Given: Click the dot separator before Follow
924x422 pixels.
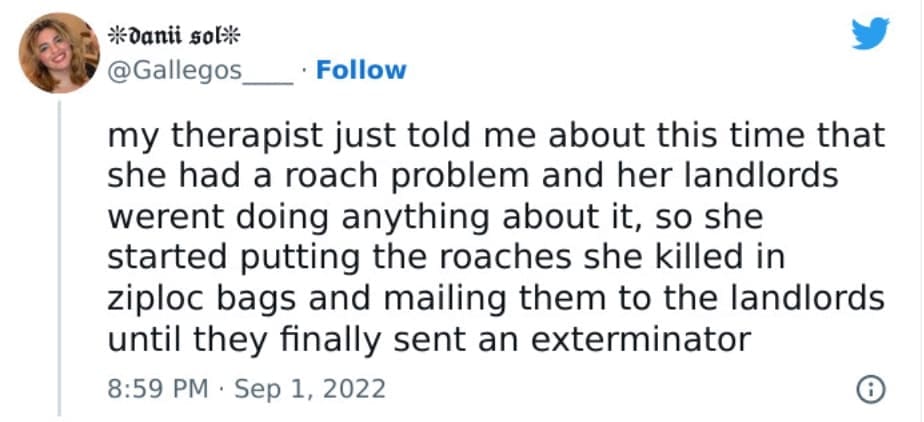Looking at the screenshot, I should [x=305, y=71].
